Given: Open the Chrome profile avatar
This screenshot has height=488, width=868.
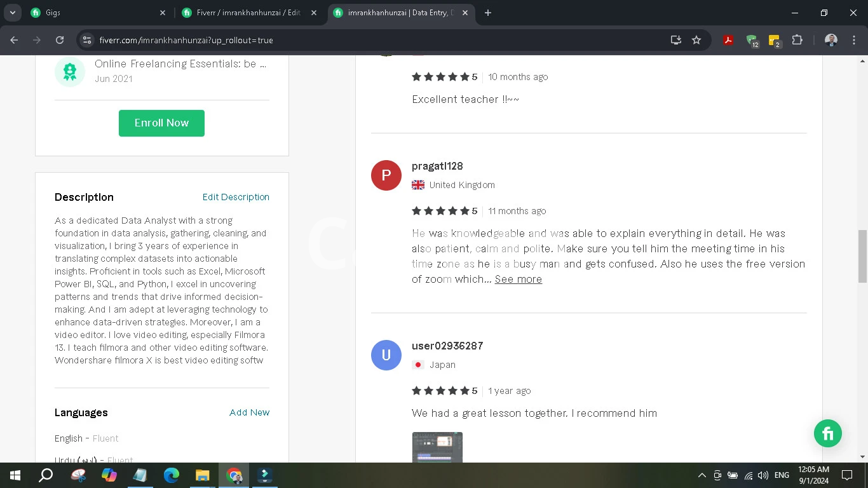Looking at the screenshot, I should (831, 40).
